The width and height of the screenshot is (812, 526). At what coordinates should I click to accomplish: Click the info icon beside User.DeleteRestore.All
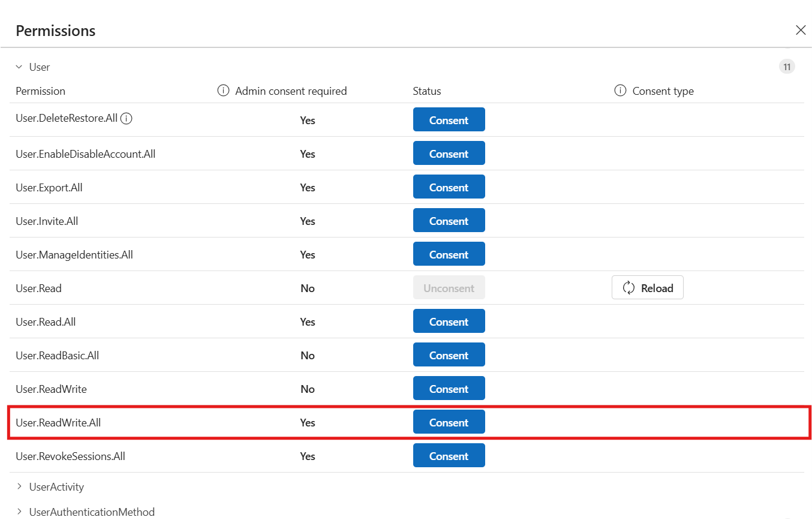[x=126, y=118]
